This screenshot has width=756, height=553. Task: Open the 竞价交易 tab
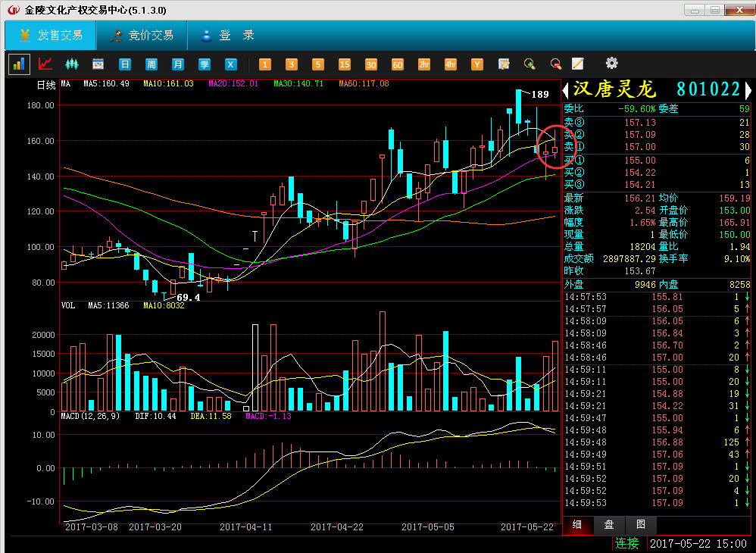[142, 35]
